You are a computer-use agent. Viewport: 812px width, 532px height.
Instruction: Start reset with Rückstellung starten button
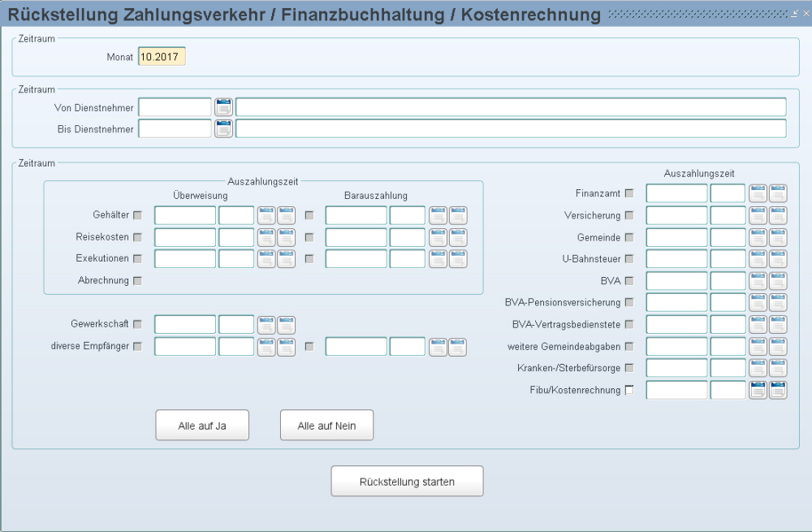pos(407,482)
